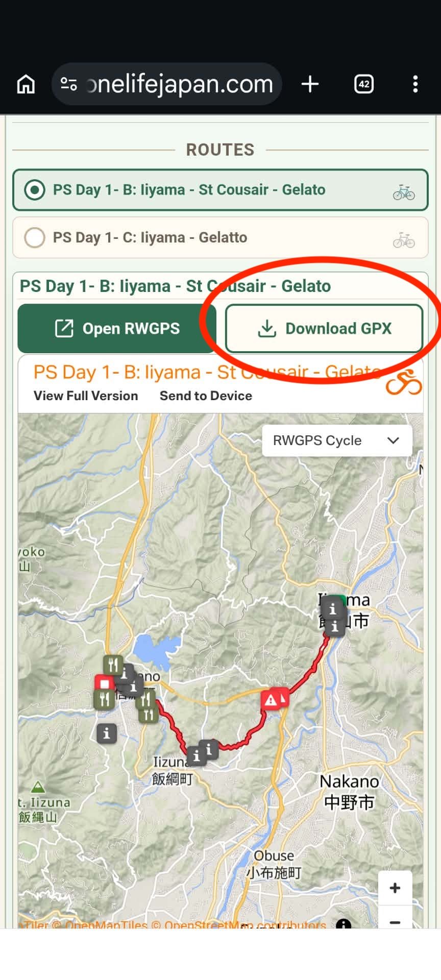The image size is (441, 980).
Task: Go to the browser home page
Action: point(26,84)
